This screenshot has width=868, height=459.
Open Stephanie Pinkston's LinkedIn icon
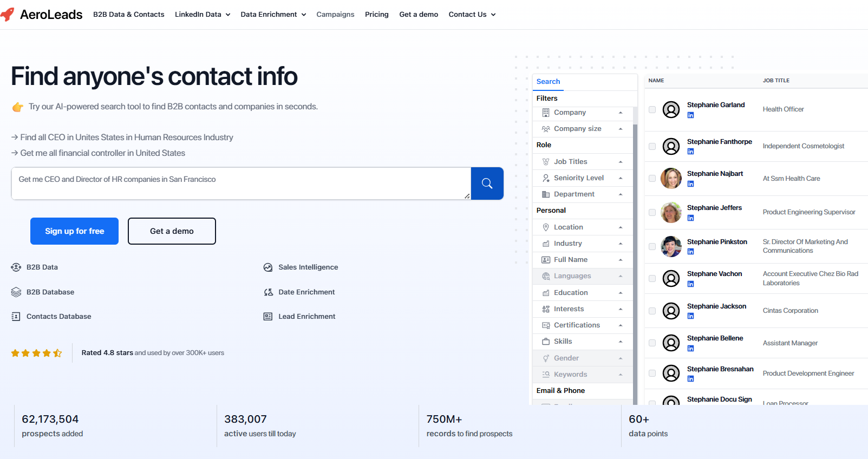point(690,252)
